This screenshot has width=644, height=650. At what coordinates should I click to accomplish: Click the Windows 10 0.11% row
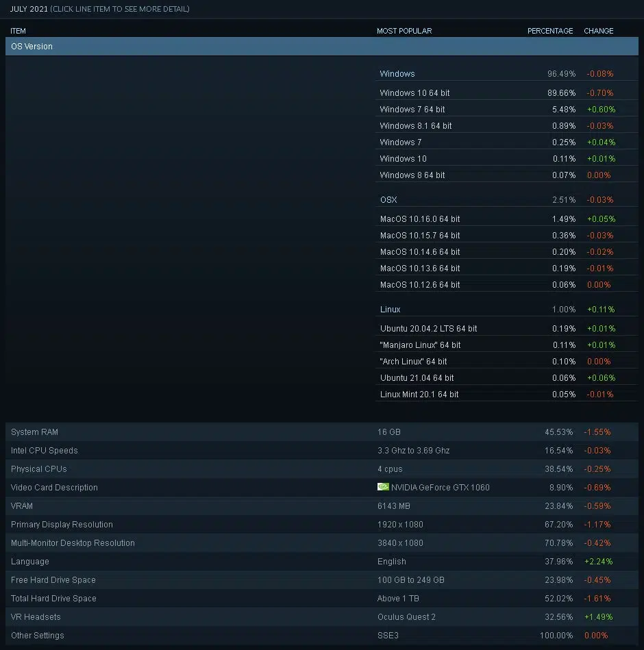click(x=507, y=159)
